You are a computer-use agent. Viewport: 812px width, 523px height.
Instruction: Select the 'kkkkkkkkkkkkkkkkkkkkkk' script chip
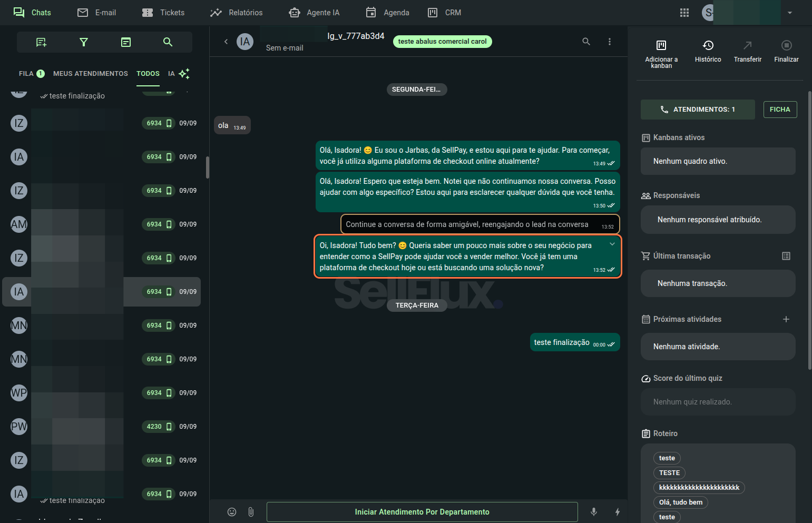click(699, 488)
